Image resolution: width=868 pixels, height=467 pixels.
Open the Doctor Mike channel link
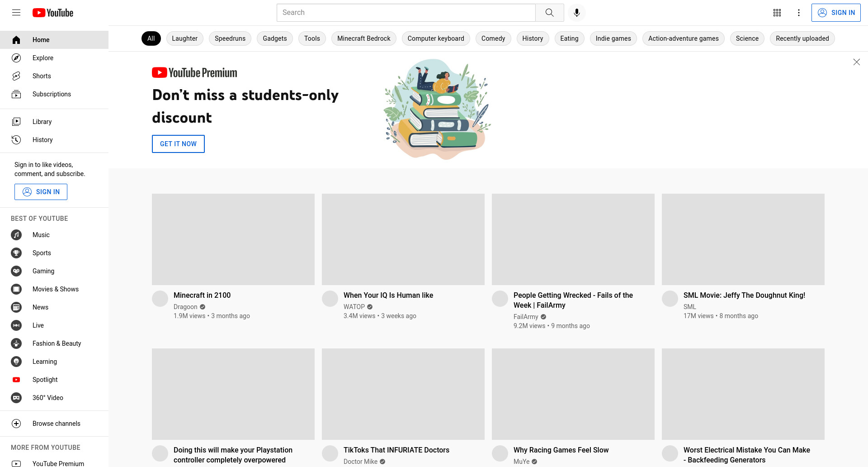pyautogui.click(x=360, y=462)
